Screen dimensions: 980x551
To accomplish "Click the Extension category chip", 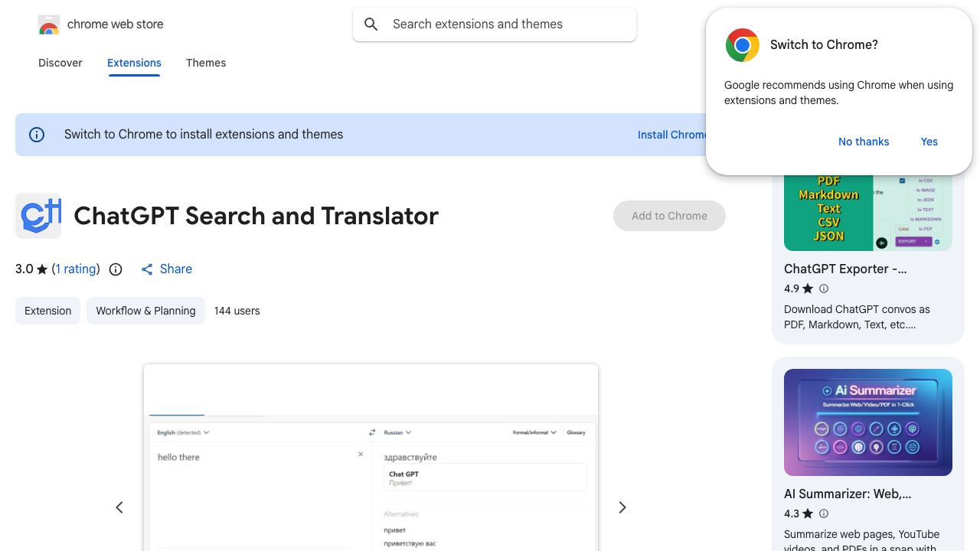I will coord(47,311).
